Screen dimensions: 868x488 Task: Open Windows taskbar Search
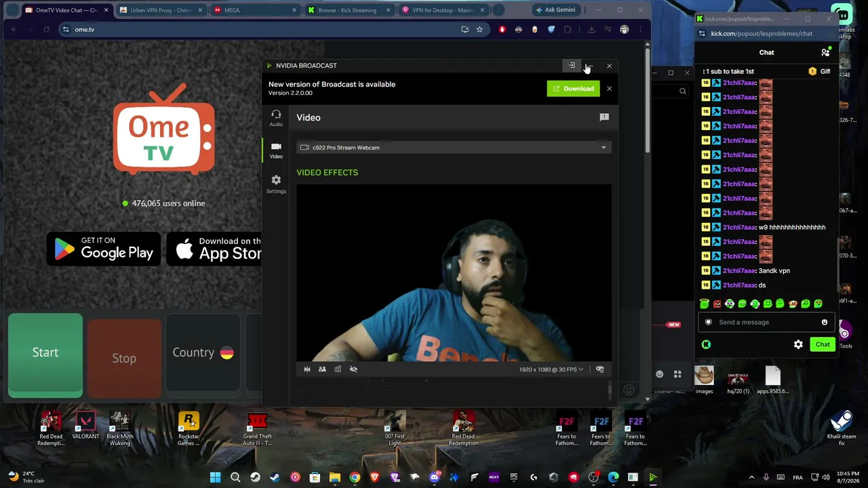(235, 477)
